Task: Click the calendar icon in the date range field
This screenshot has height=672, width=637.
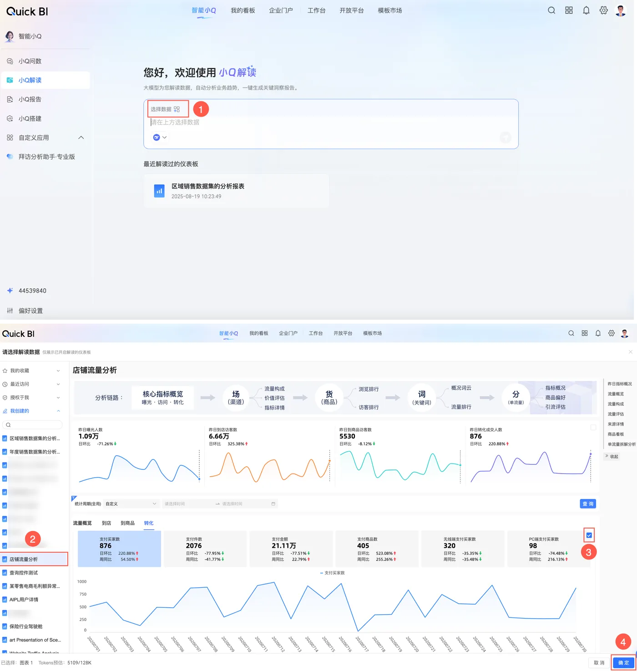Action: [x=273, y=504]
